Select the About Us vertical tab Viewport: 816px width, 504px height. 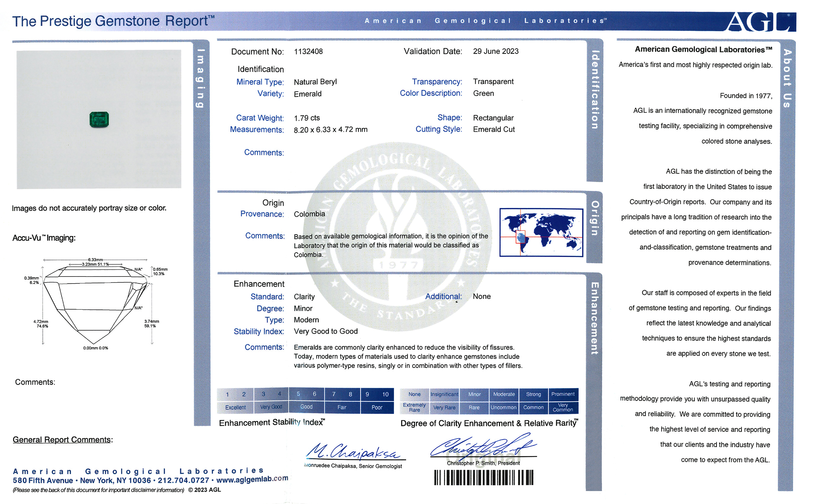[787, 78]
